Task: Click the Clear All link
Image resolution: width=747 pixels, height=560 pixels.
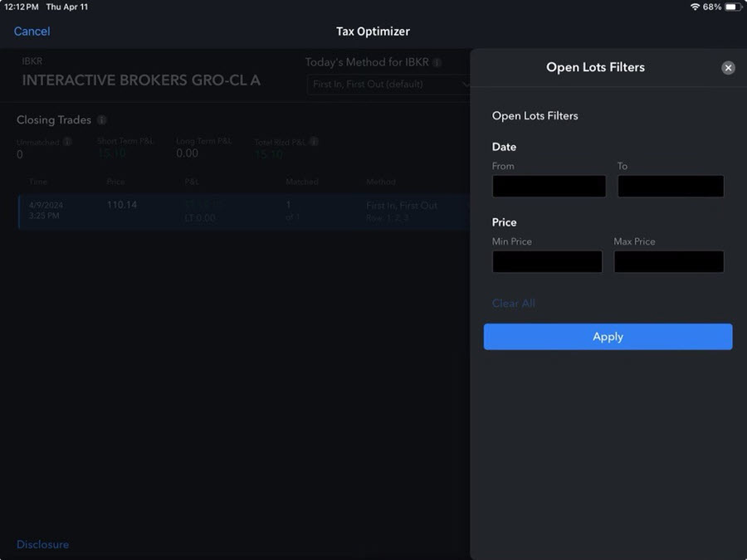Action: (x=513, y=303)
